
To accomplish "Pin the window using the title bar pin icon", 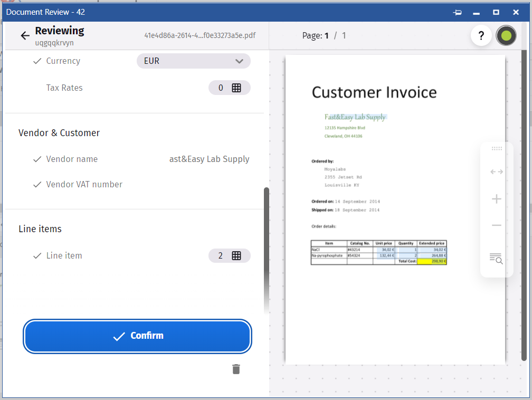I will tap(457, 12).
